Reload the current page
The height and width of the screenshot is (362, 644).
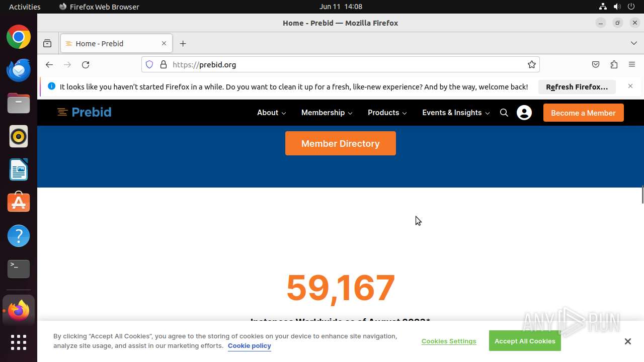pyautogui.click(x=86, y=64)
